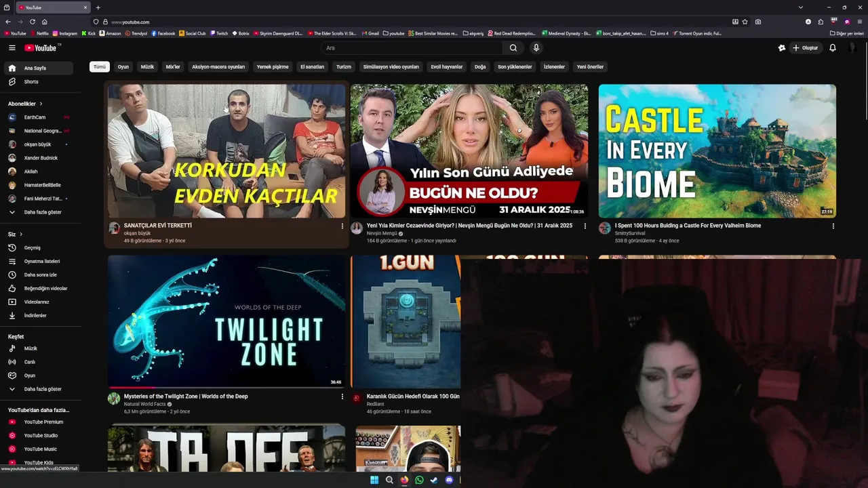Select the Son yüklenenler filter chip

tap(515, 66)
